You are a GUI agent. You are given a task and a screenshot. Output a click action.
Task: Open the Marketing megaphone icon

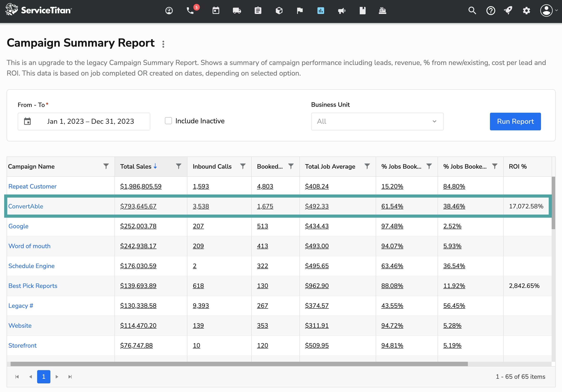[x=342, y=11]
